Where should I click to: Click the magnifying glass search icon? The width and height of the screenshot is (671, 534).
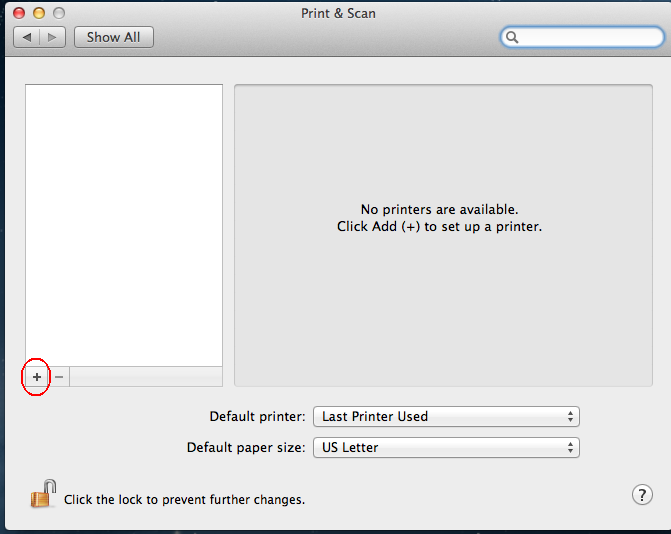(512, 38)
